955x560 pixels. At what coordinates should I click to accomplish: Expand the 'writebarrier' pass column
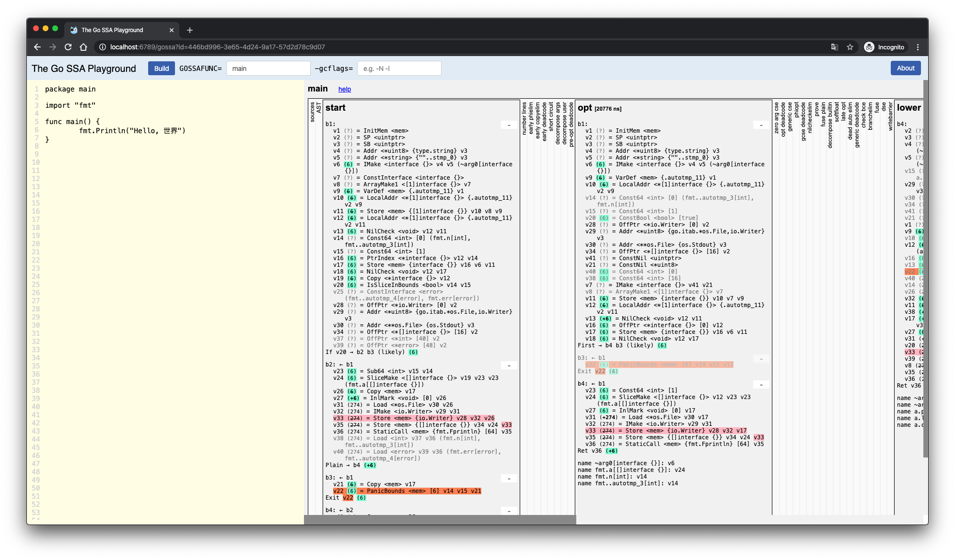(x=890, y=116)
